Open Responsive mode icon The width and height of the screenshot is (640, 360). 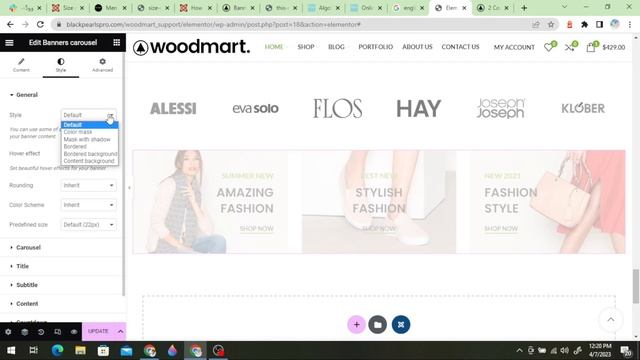[x=58, y=332]
